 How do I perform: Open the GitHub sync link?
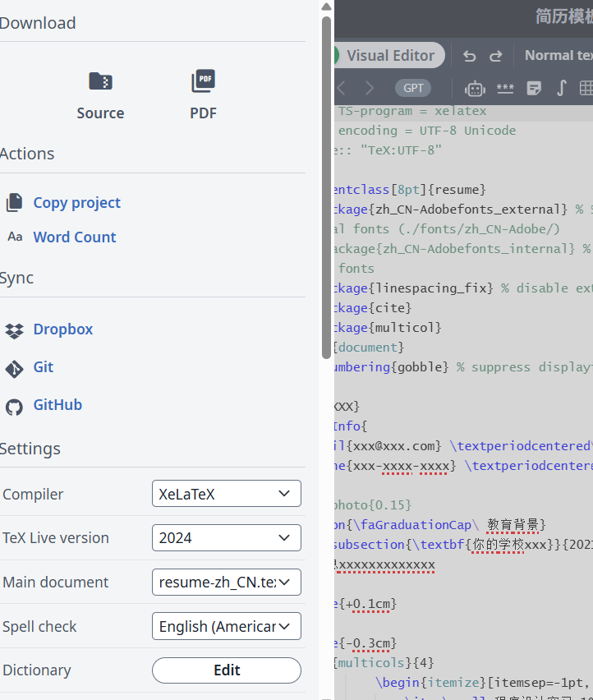point(57,405)
